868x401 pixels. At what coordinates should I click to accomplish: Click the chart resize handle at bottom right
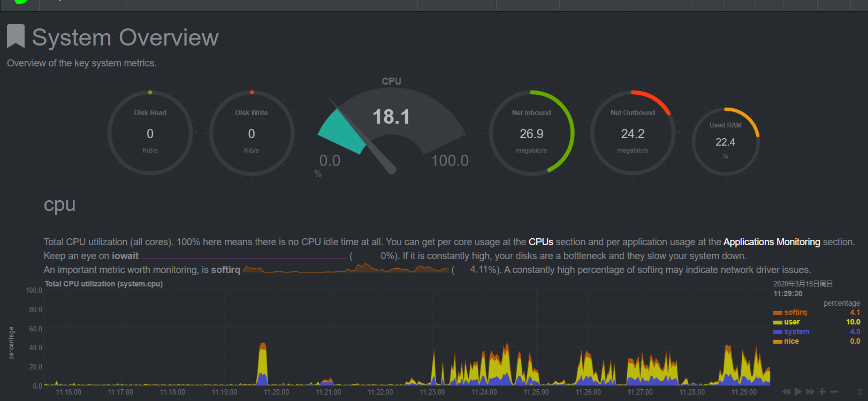860,392
